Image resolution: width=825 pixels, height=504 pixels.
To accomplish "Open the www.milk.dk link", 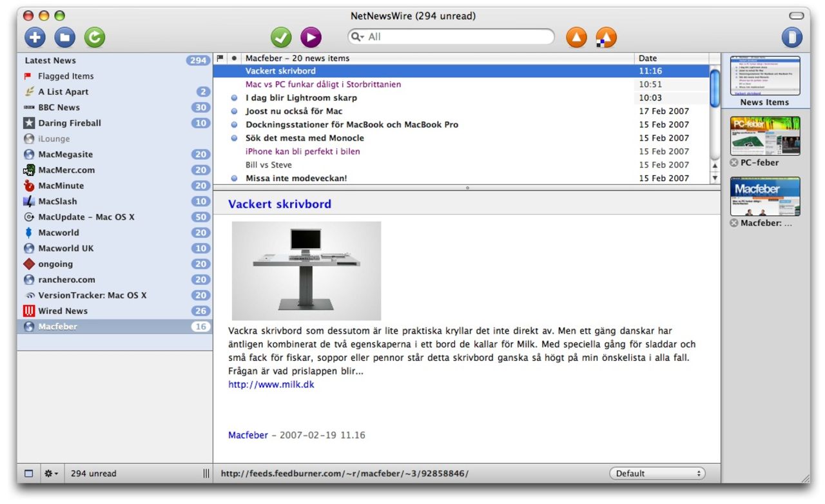I will (x=271, y=385).
